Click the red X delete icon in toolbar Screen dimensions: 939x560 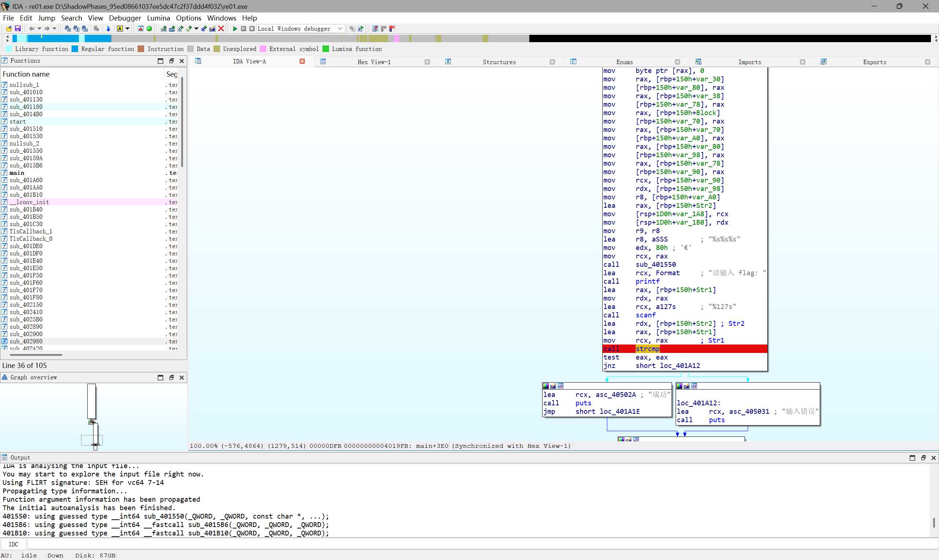pyautogui.click(x=221, y=29)
